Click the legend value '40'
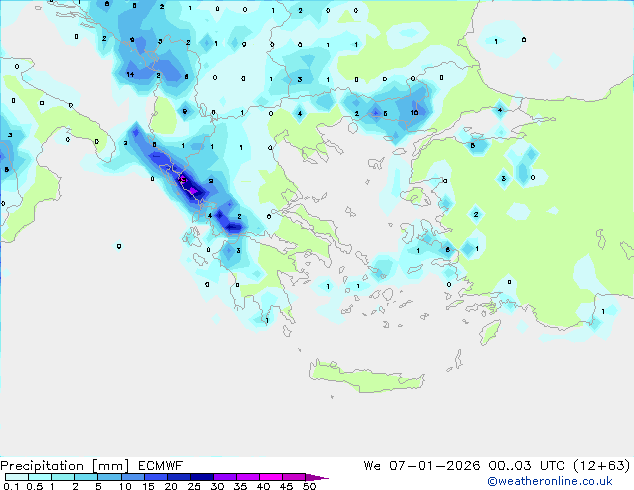This screenshot has width=634, height=490. 263,486
